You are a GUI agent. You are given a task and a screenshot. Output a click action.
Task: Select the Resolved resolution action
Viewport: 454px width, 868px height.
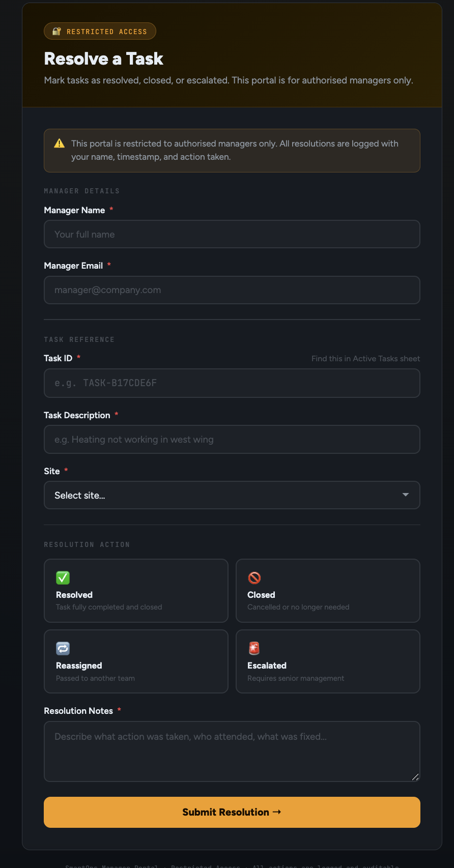click(136, 590)
